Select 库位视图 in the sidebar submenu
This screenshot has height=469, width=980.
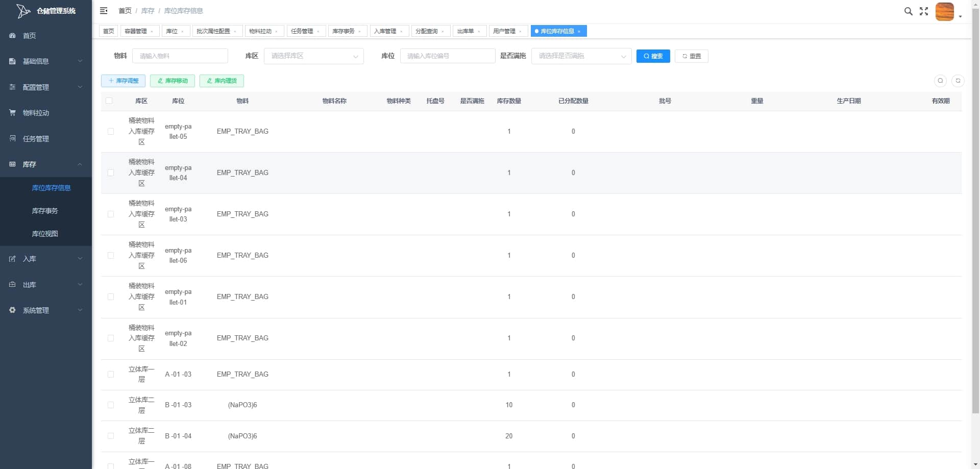point(45,234)
